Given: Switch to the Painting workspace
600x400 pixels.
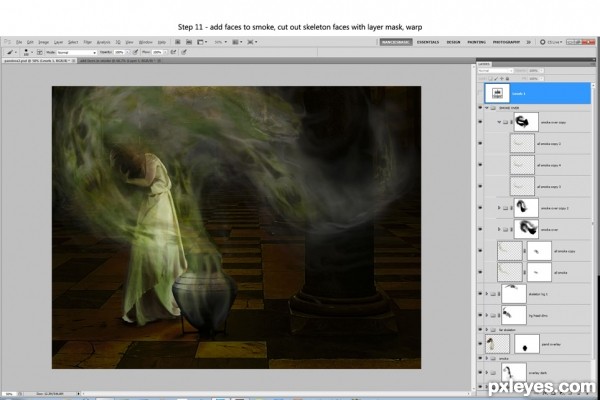Looking at the screenshot, I should [476, 42].
